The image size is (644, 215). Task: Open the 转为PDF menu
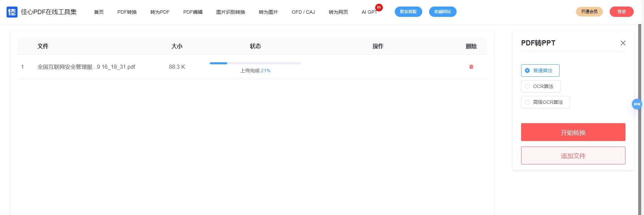pos(160,12)
